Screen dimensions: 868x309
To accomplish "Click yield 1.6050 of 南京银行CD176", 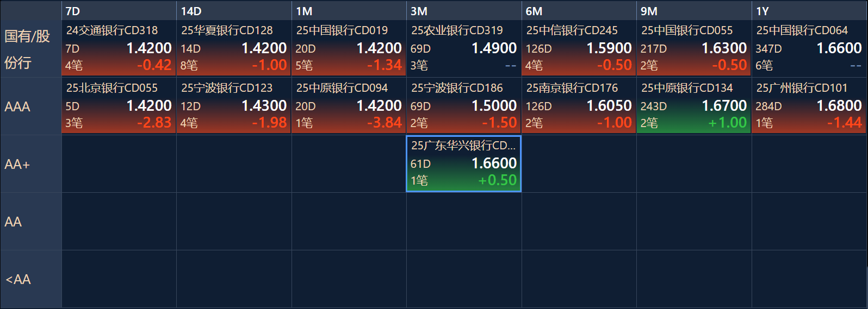I will tap(609, 106).
